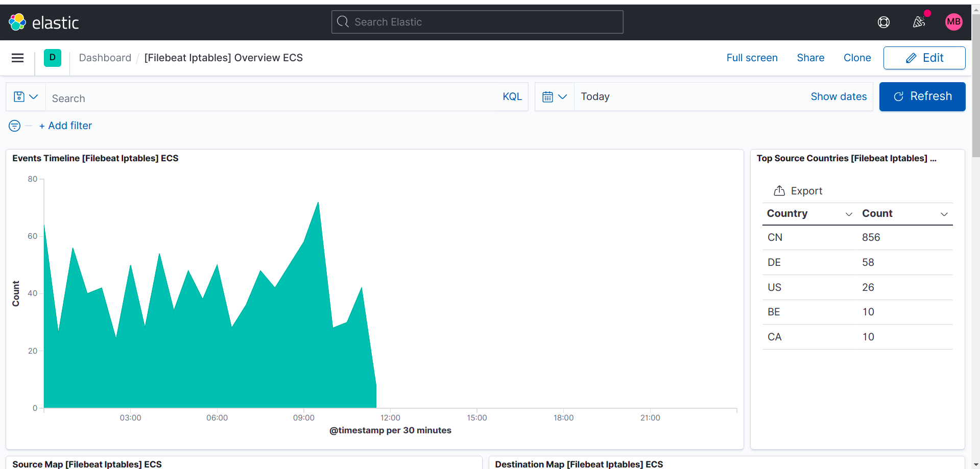Click the Events Timeline panel title
980x469 pixels.
95,158
